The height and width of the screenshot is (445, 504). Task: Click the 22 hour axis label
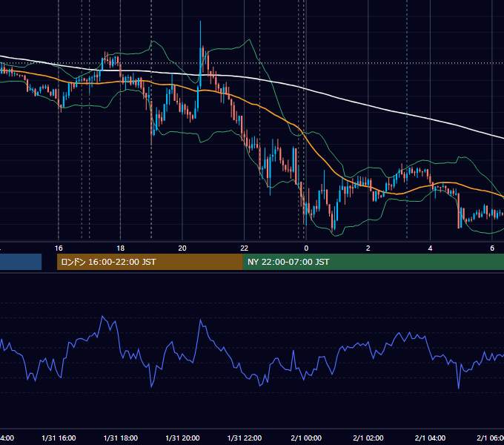pos(245,248)
